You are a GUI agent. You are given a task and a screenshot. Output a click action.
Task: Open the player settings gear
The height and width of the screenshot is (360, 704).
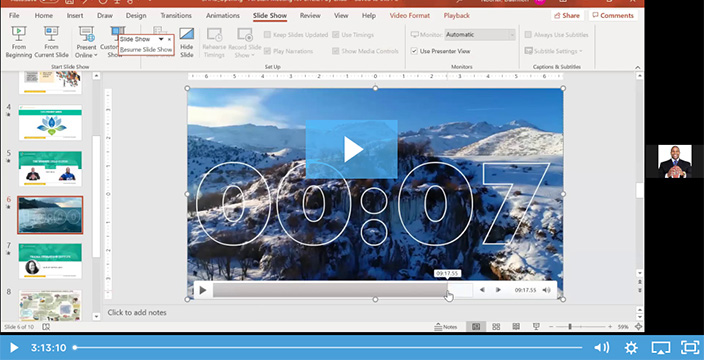[x=631, y=347]
